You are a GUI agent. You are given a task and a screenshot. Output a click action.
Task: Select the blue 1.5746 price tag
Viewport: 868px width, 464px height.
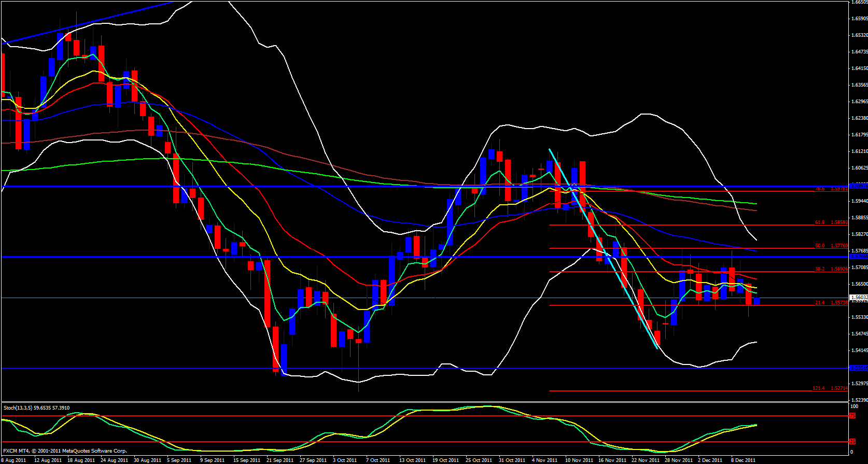[859, 257]
